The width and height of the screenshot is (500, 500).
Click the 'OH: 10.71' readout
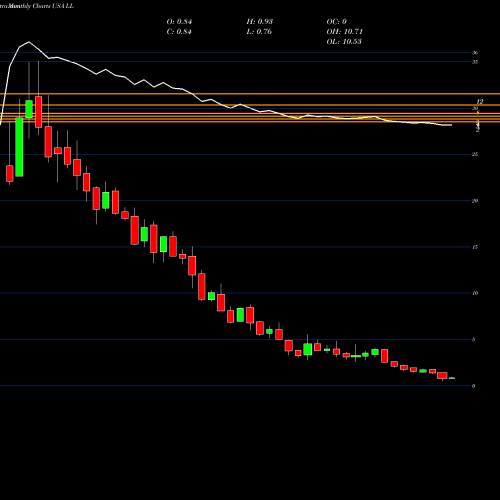tap(345, 32)
